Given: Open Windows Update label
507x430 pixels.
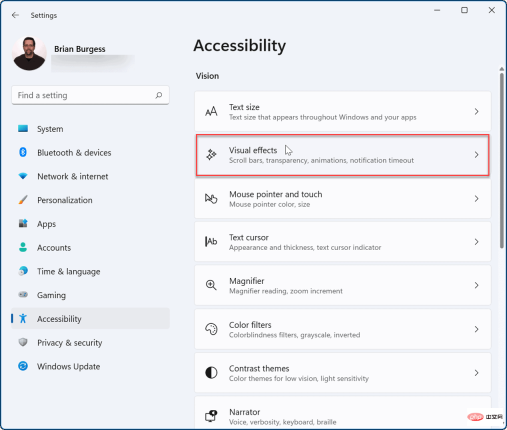Looking at the screenshot, I should (68, 366).
